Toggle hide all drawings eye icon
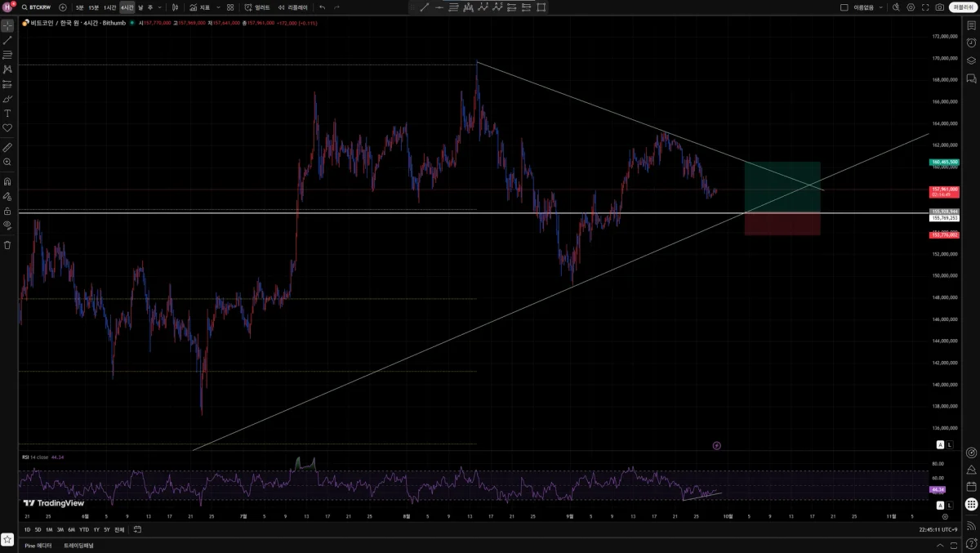The width and height of the screenshot is (980, 553). click(7, 224)
